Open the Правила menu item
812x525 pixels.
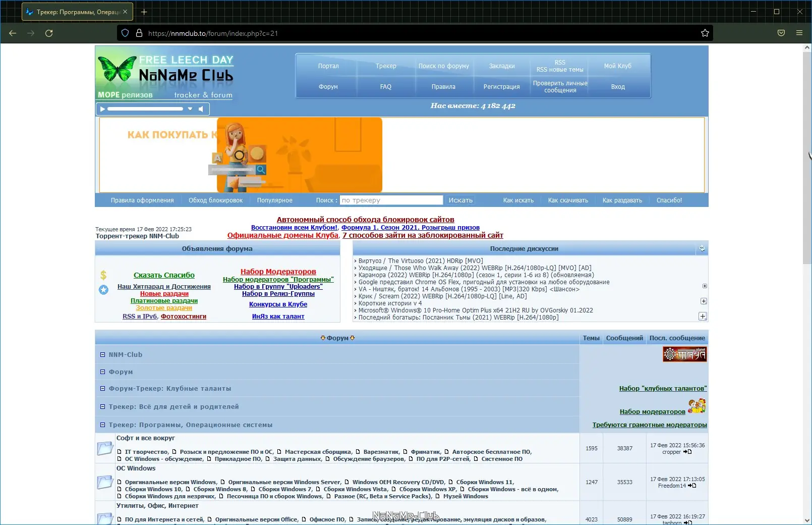coord(443,87)
